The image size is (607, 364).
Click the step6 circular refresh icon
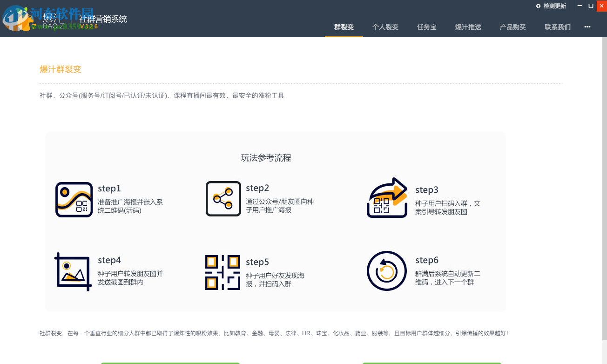tap(387, 271)
